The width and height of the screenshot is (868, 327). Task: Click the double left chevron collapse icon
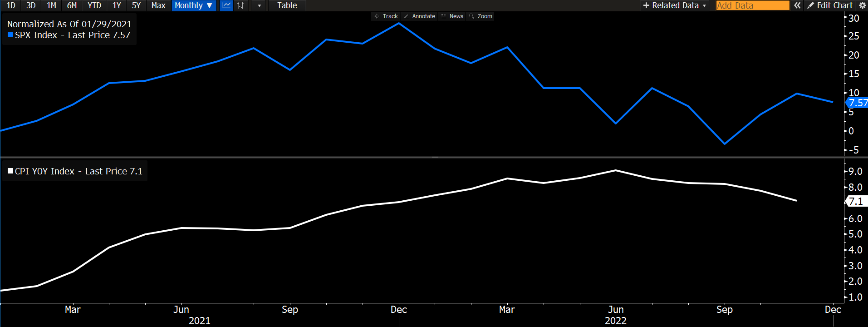pos(797,5)
